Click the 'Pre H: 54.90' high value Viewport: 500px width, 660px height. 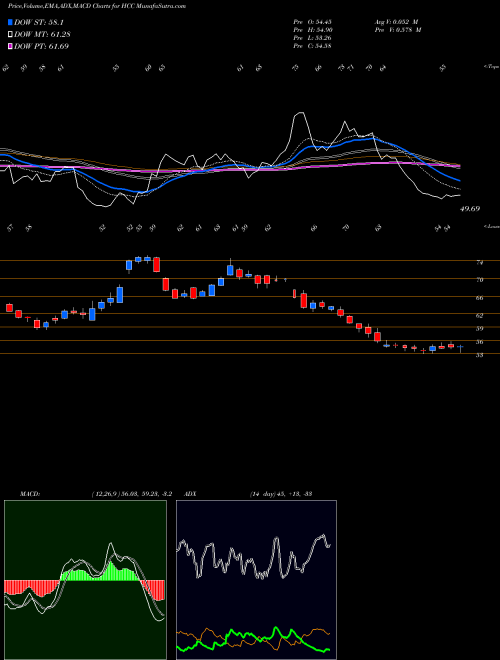[312, 30]
